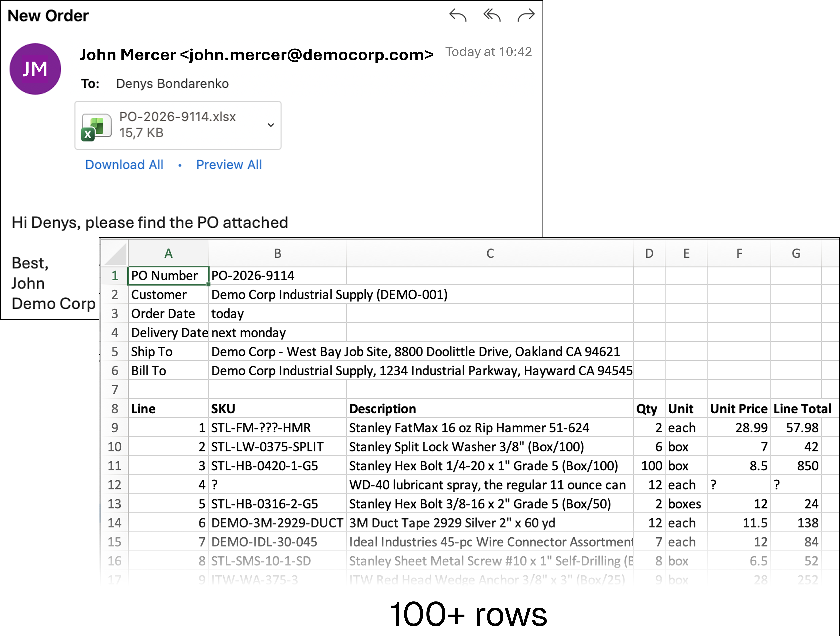Click the Download All link
The image size is (840, 637).
[x=124, y=164]
